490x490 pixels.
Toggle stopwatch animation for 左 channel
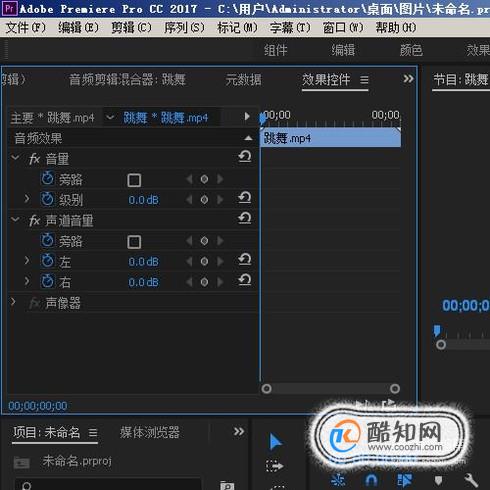[47, 261]
